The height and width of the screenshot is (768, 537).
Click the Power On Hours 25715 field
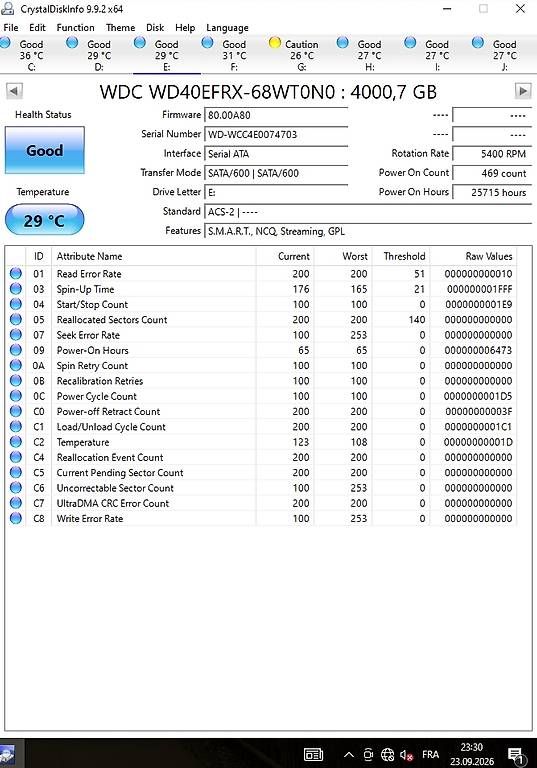click(492, 192)
